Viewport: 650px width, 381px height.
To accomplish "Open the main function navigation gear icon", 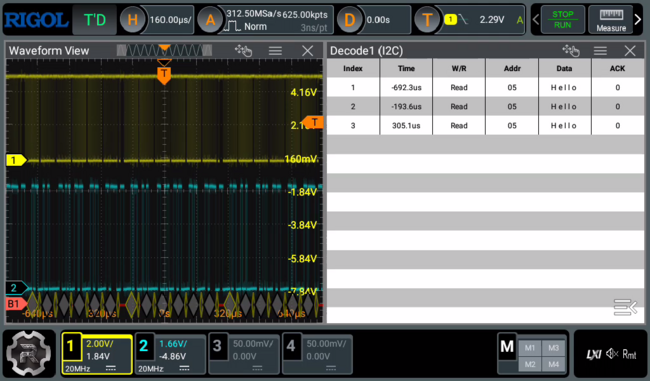I will (29, 354).
